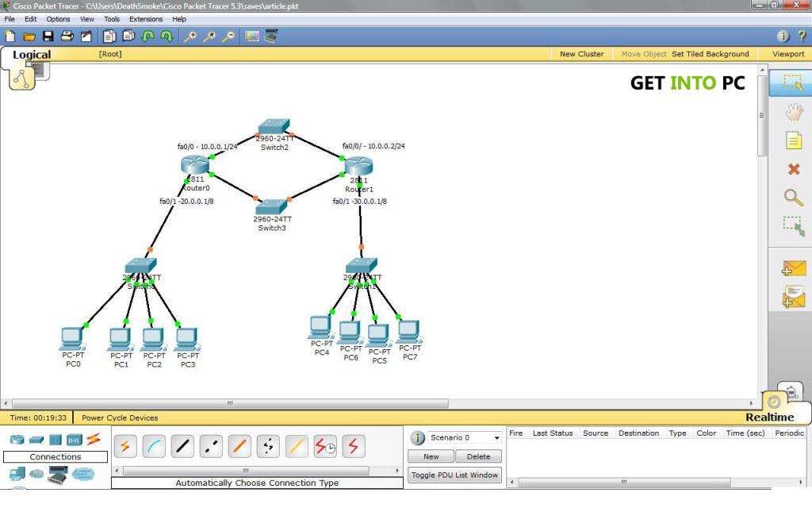Open the Extensions menu

pyautogui.click(x=146, y=19)
